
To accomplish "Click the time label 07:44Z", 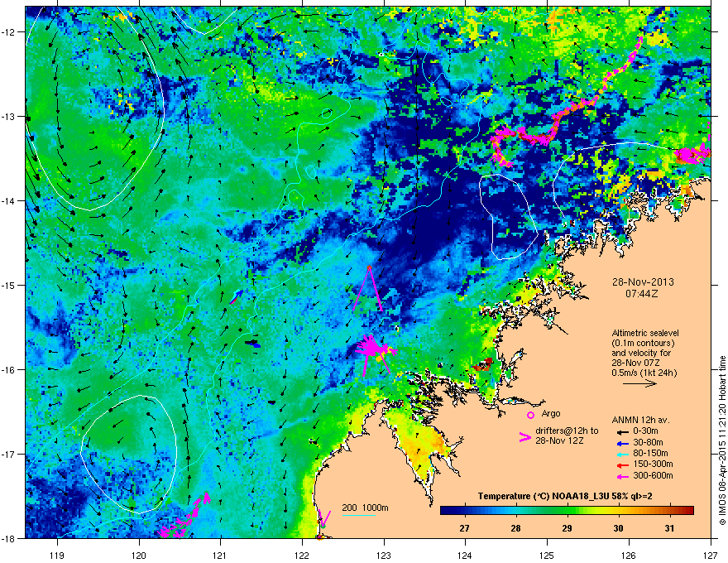I will [x=642, y=294].
